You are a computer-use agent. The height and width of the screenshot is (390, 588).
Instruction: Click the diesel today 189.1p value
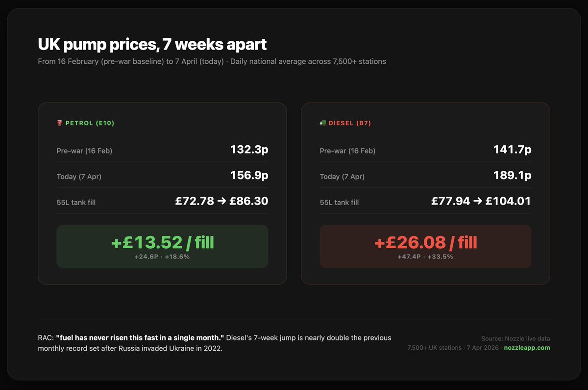(513, 175)
